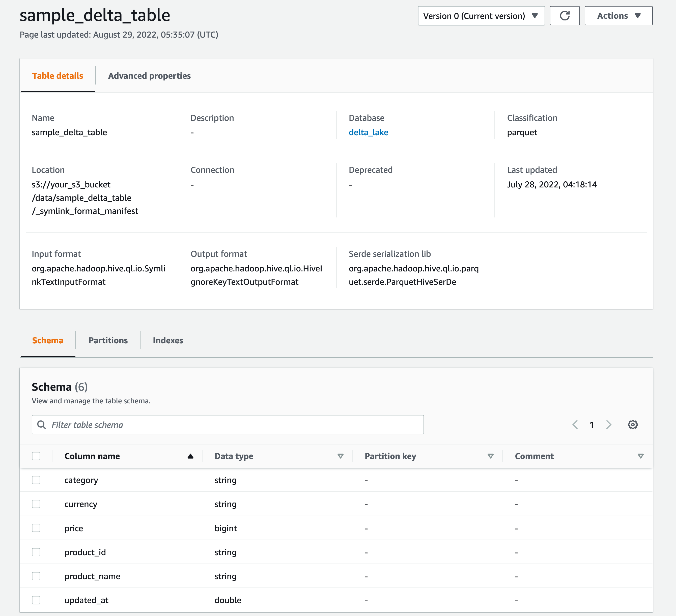Expand the Actions dropdown menu
Screen dimensions: 676x616
618,16
